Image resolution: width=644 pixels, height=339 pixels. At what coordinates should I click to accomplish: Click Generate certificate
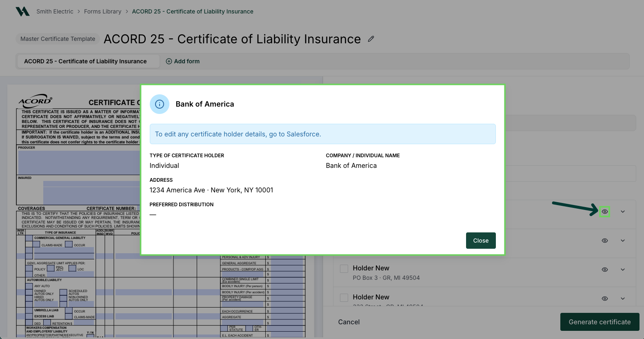click(x=600, y=322)
